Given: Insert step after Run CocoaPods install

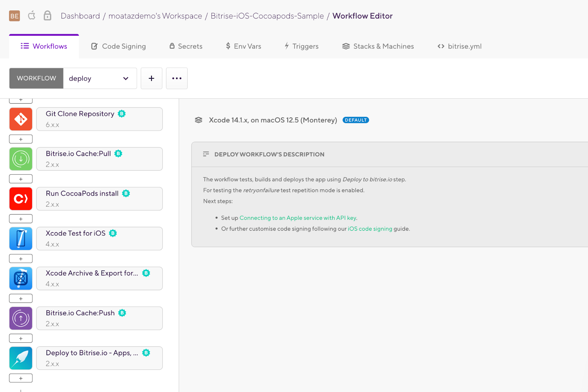Looking at the screenshot, I should pyautogui.click(x=21, y=219).
